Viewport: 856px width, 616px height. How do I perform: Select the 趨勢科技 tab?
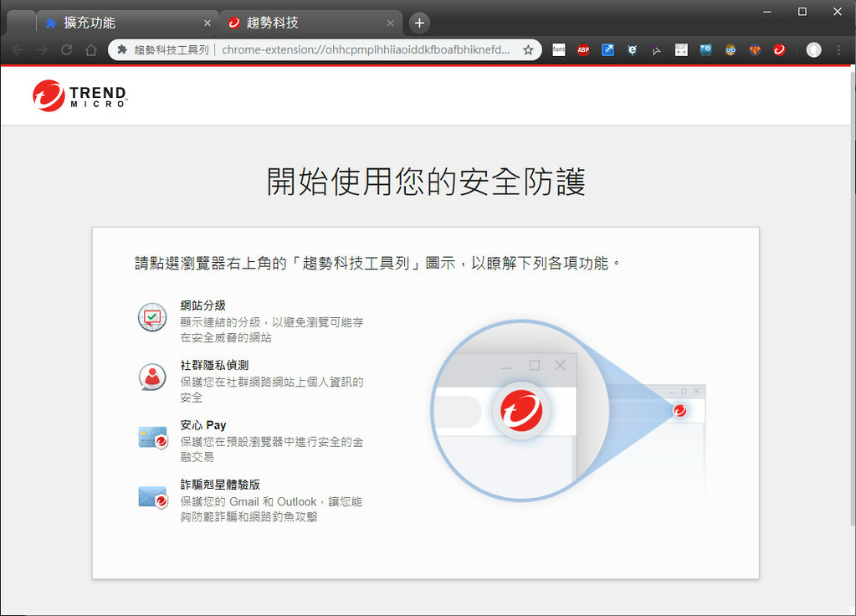pos(310,23)
